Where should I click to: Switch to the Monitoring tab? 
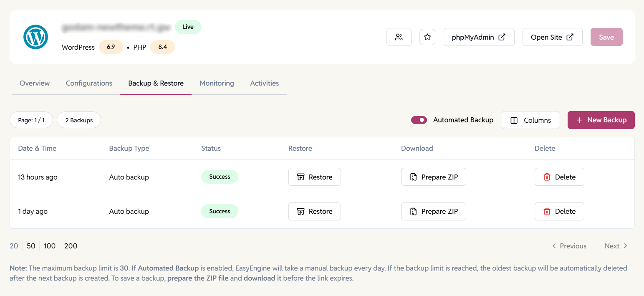tap(217, 83)
